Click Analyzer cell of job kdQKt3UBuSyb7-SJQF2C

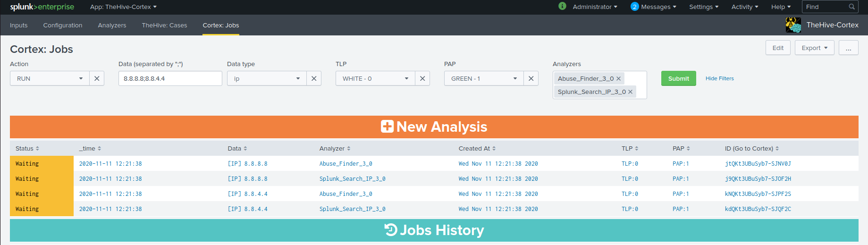pyautogui.click(x=352, y=209)
